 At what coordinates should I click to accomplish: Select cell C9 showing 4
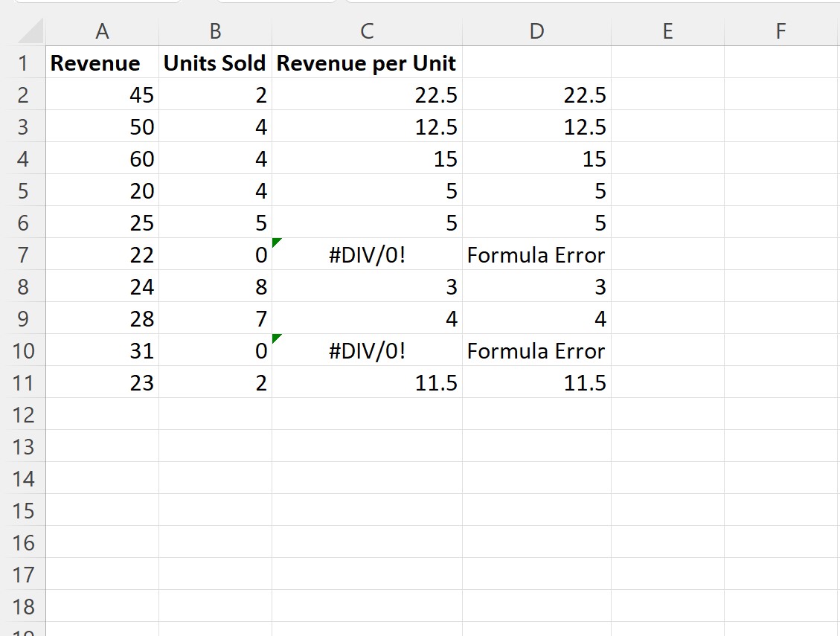click(x=367, y=318)
